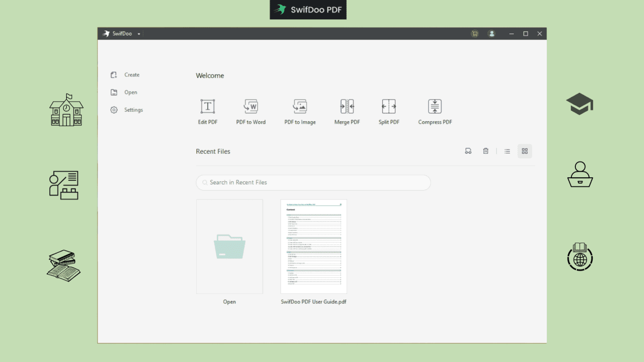Expand the SwifDoo dropdown arrow
This screenshot has width=644, height=362.
coord(139,34)
